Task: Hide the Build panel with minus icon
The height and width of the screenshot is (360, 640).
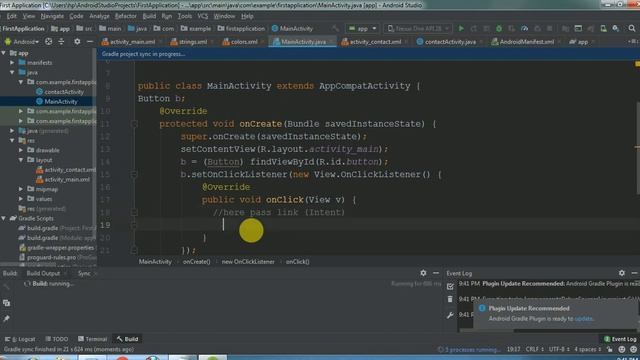Action: (436, 273)
